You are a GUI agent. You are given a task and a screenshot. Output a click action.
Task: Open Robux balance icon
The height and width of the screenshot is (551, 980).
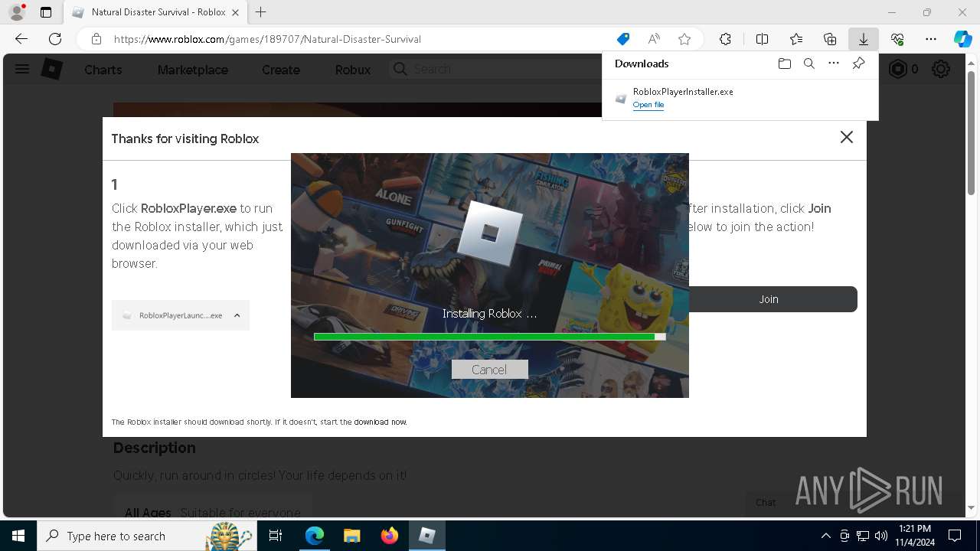pyautogui.click(x=897, y=70)
